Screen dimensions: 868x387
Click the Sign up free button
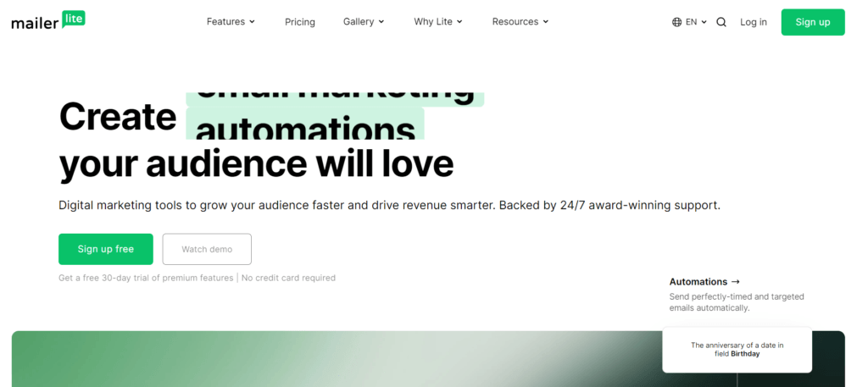tap(106, 249)
